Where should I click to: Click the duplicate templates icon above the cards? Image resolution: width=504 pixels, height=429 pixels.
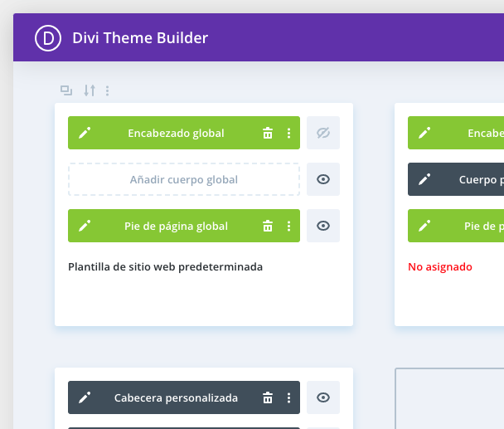[x=66, y=90]
